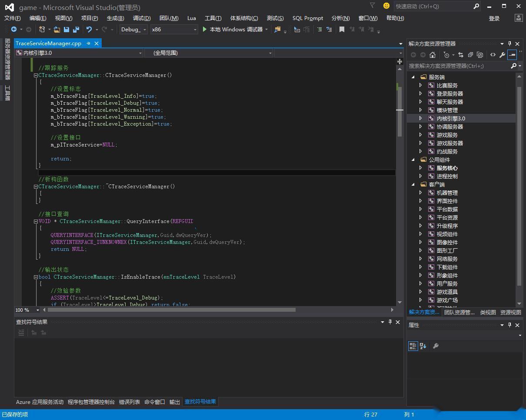This screenshot has width=526, height=420.
Task: Start 本地 Windows 调试器 debugging
Action: [x=233, y=30]
